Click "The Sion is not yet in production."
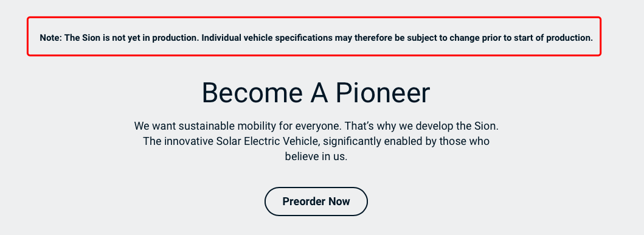 click(132, 38)
